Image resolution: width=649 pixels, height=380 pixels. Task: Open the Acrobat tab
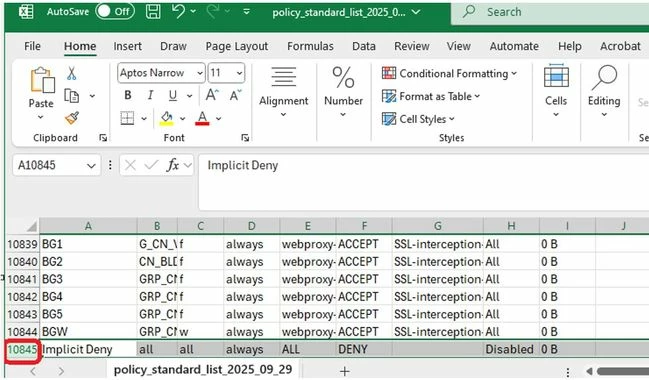pyautogui.click(x=620, y=46)
